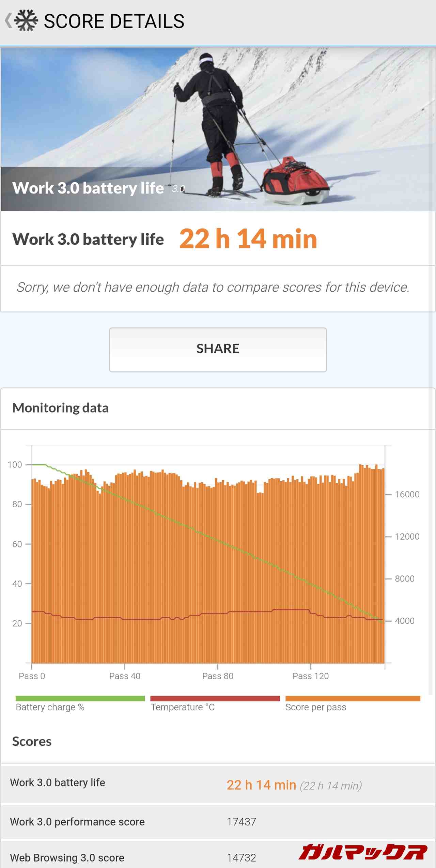Image resolution: width=436 pixels, height=868 pixels.
Task: Tap the back chevron arrow in header
Action: [8, 20]
